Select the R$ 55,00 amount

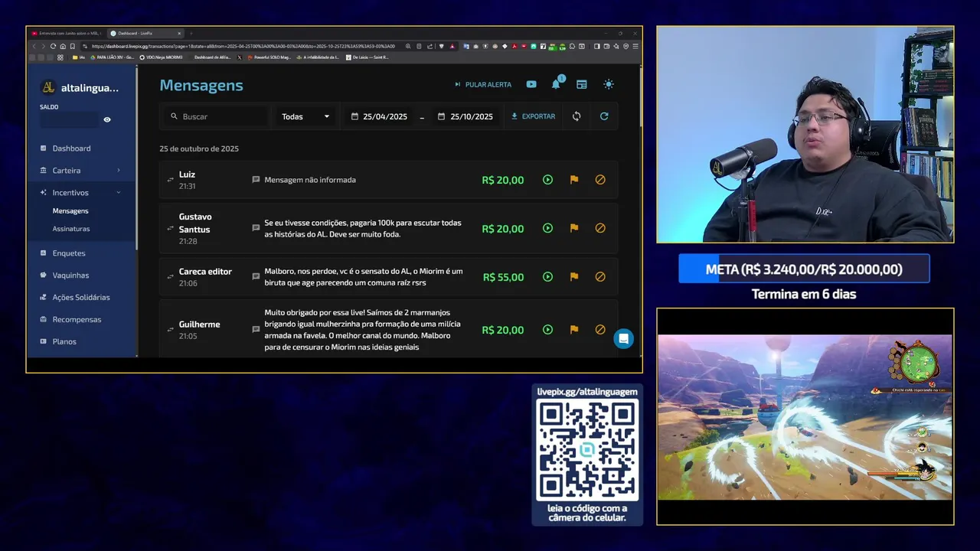504,277
